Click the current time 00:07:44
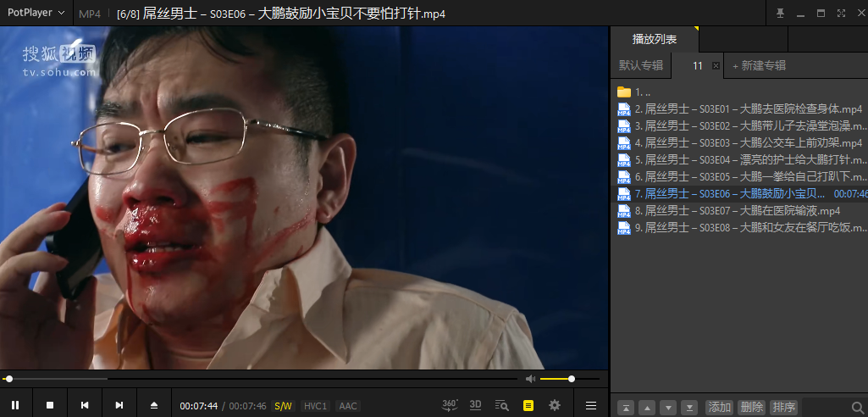This screenshot has height=417, width=868. 199,406
